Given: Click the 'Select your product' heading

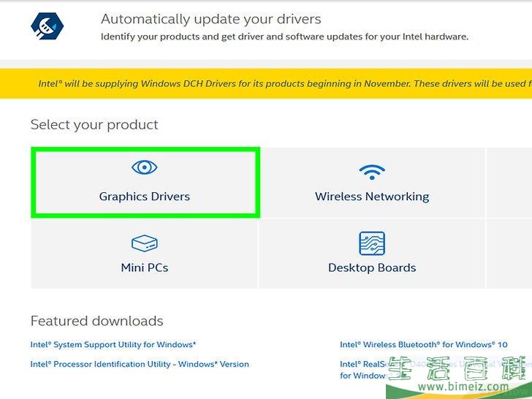Looking at the screenshot, I should point(94,125).
